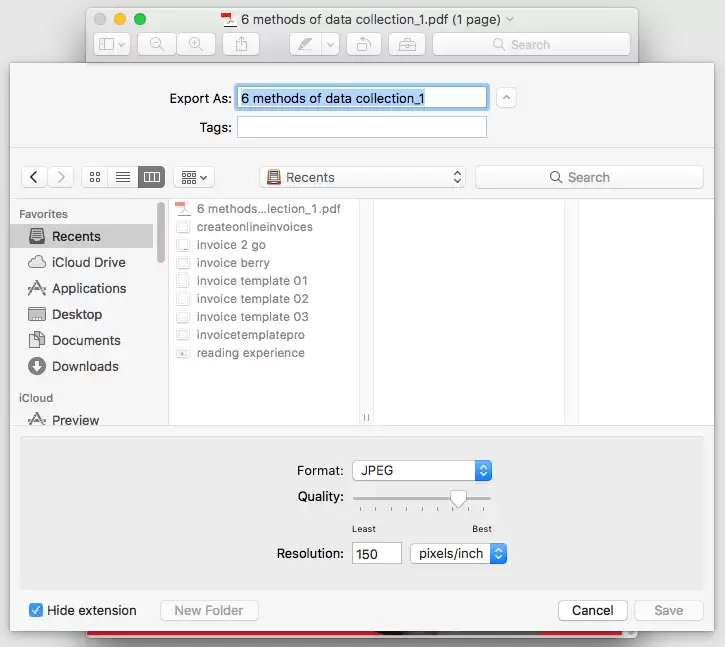Select iCloud Drive in the sidebar
725x647 pixels.
[x=88, y=262]
